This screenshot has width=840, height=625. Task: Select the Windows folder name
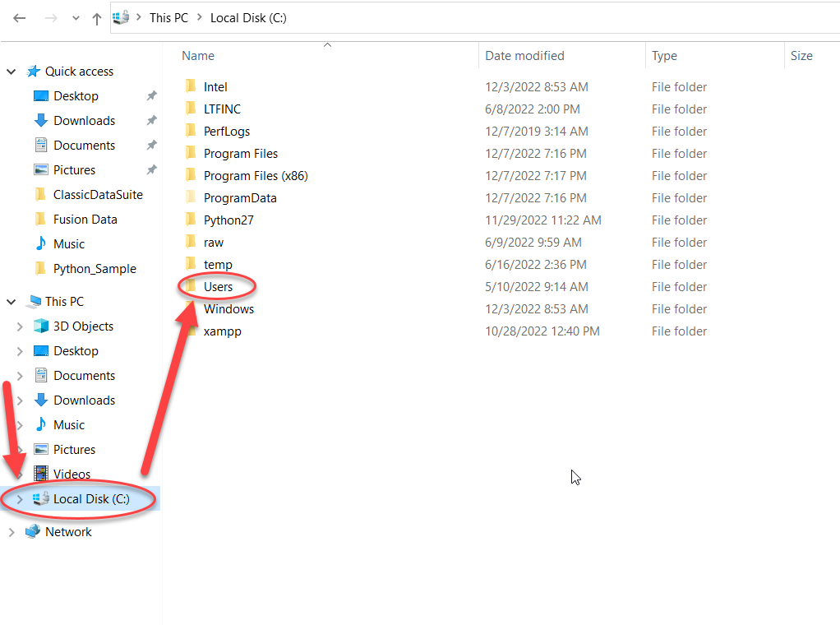228,309
